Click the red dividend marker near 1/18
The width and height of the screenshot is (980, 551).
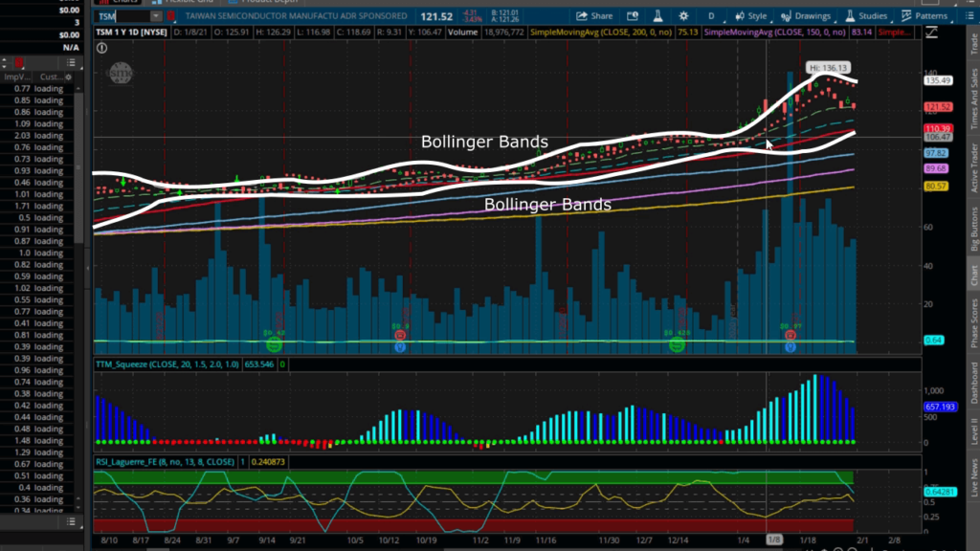click(790, 336)
